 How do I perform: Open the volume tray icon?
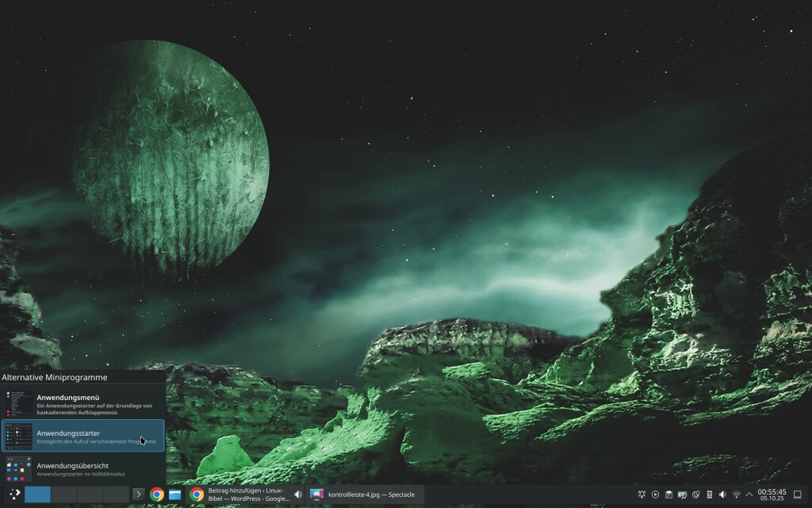click(722, 495)
